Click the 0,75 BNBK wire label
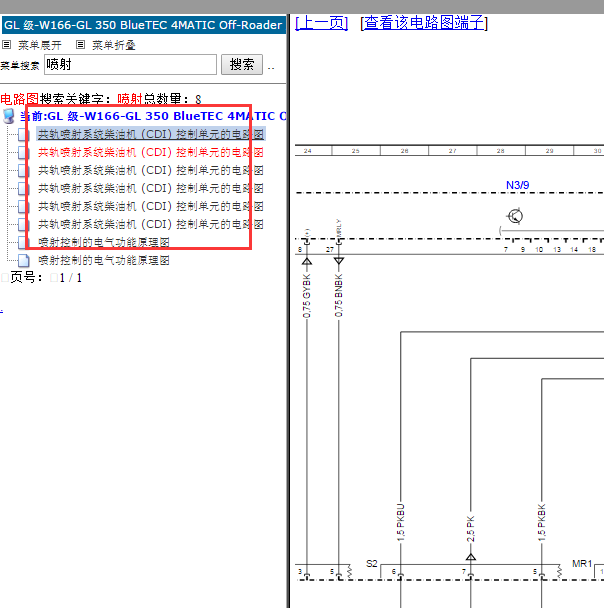 pyautogui.click(x=339, y=295)
